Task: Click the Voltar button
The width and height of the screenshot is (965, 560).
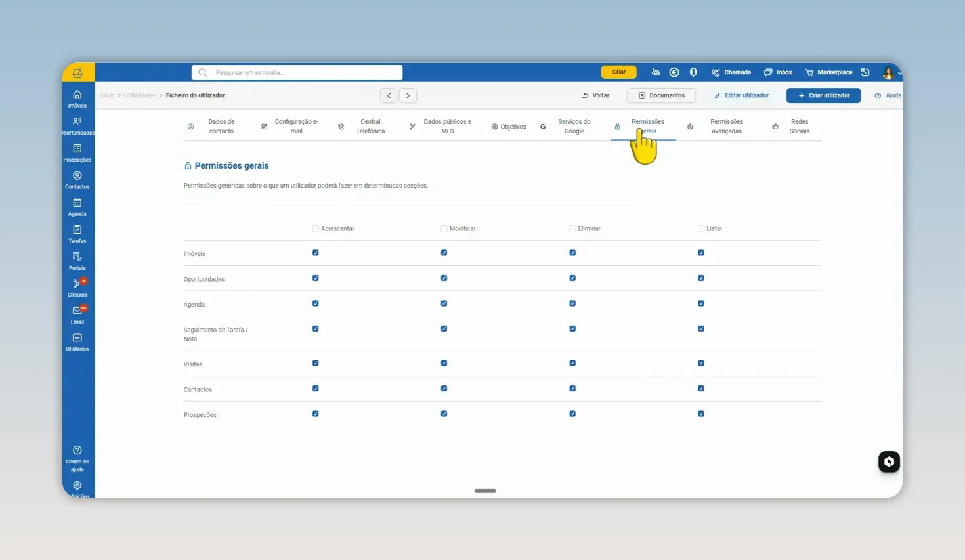Action: [x=595, y=95]
